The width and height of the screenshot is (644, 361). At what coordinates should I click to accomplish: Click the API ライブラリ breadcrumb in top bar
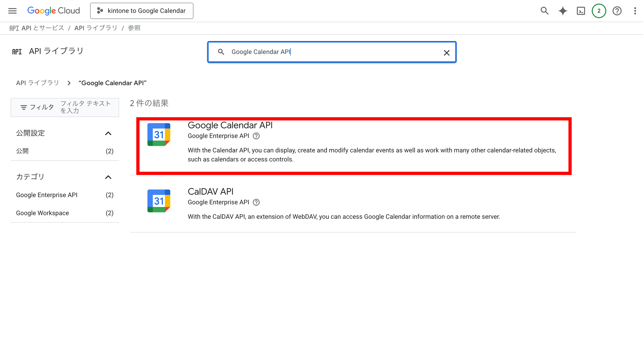tap(96, 28)
